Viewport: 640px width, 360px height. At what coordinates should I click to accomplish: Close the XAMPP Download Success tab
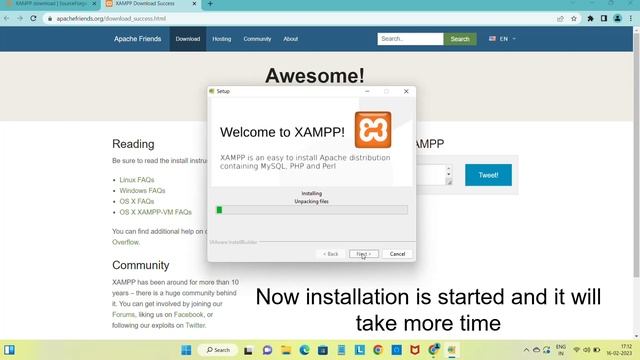[x=194, y=4]
